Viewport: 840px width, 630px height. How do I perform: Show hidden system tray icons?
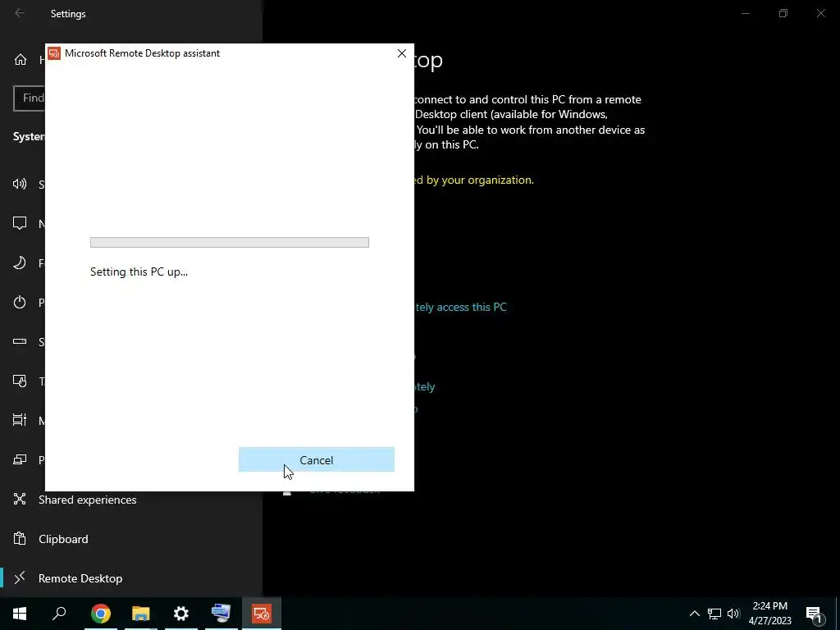pyautogui.click(x=694, y=614)
